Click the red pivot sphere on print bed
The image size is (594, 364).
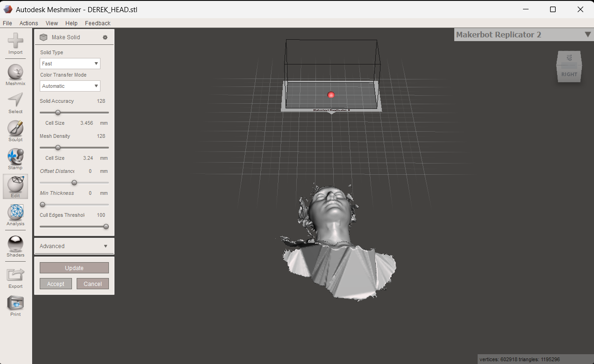331,95
